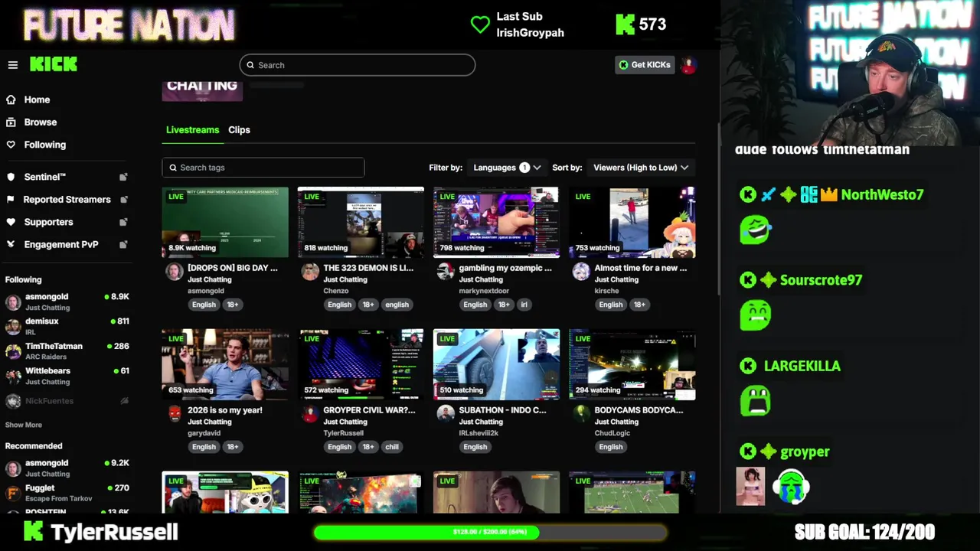Click the Browse icon in sidebar
This screenshot has width=980, height=551.
pos(11,122)
